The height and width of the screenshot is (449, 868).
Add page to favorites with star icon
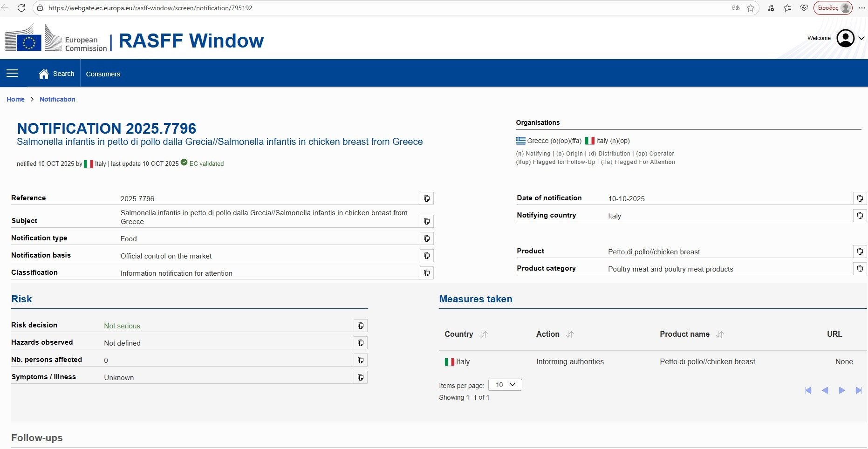[751, 8]
